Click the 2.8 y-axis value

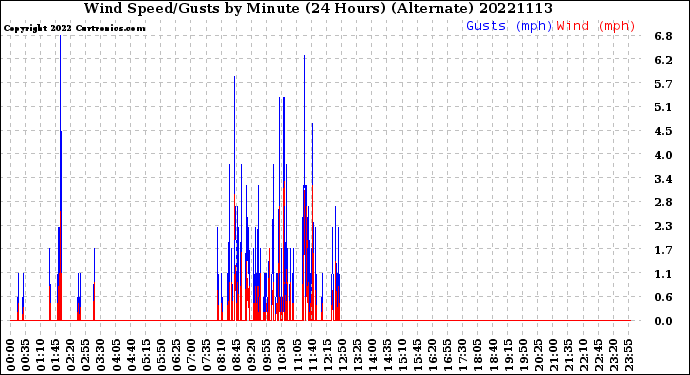click(664, 202)
